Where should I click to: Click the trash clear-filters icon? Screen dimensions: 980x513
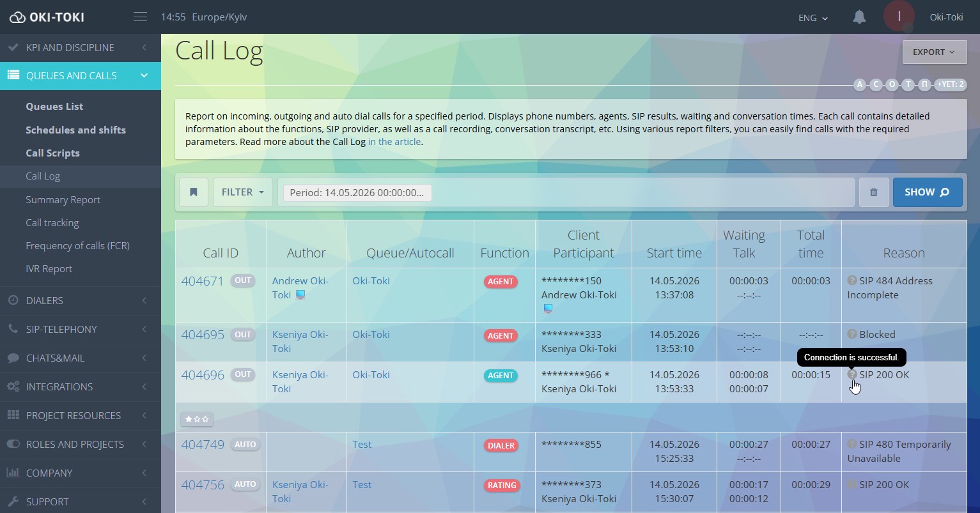coord(874,192)
